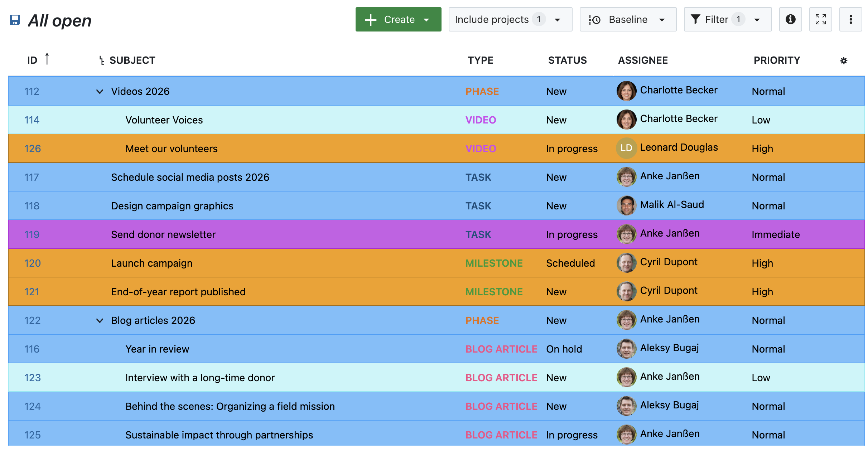The image size is (868, 451).
Task: Open the Baseline dropdown
Action: click(x=662, y=20)
